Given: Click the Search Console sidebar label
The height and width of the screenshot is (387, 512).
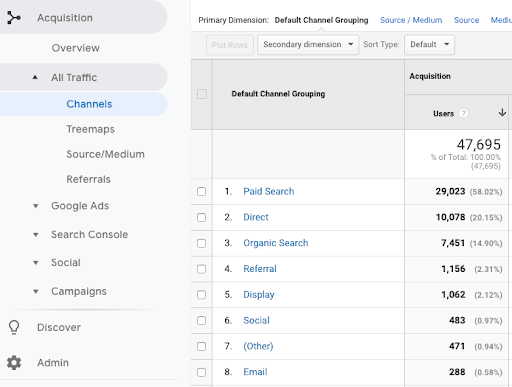Looking at the screenshot, I should pyautogui.click(x=89, y=235).
